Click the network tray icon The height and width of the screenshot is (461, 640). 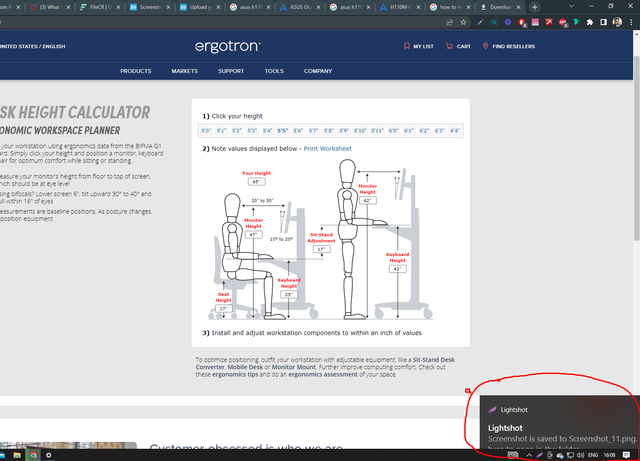(570, 455)
